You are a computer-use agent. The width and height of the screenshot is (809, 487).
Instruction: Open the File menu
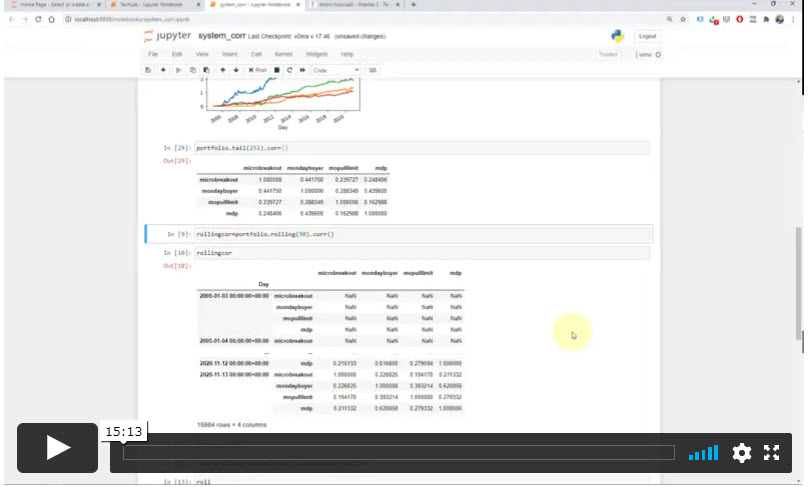point(153,53)
